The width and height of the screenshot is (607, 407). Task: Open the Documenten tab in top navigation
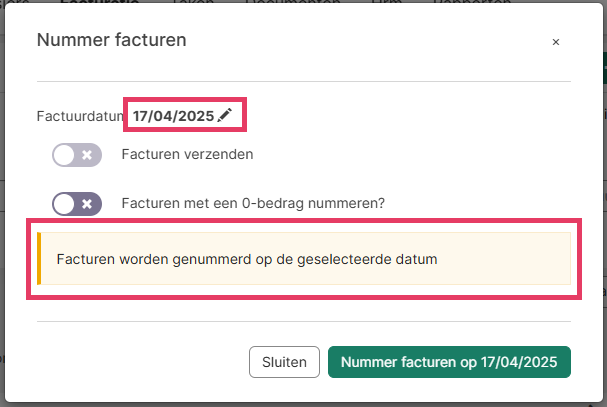coord(273,3)
